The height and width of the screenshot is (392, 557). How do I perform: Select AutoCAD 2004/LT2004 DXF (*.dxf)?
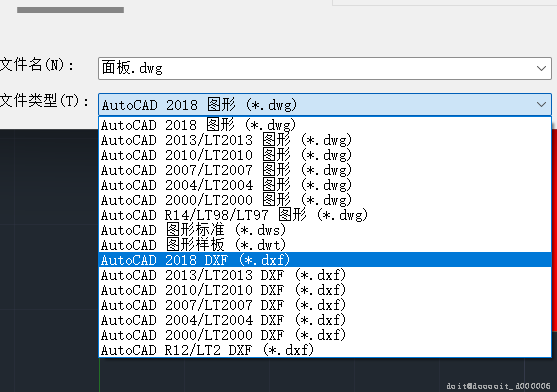click(x=325, y=320)
